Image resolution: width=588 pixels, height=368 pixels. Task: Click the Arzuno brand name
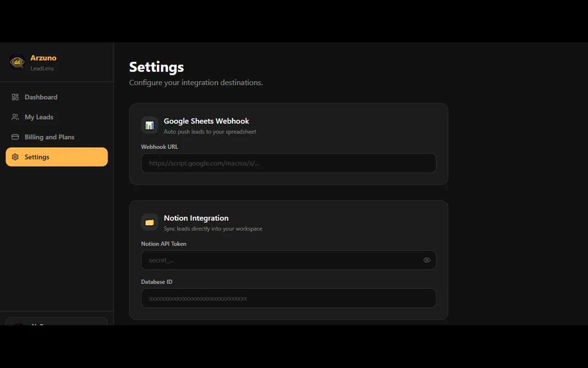(x=43, y=58)
